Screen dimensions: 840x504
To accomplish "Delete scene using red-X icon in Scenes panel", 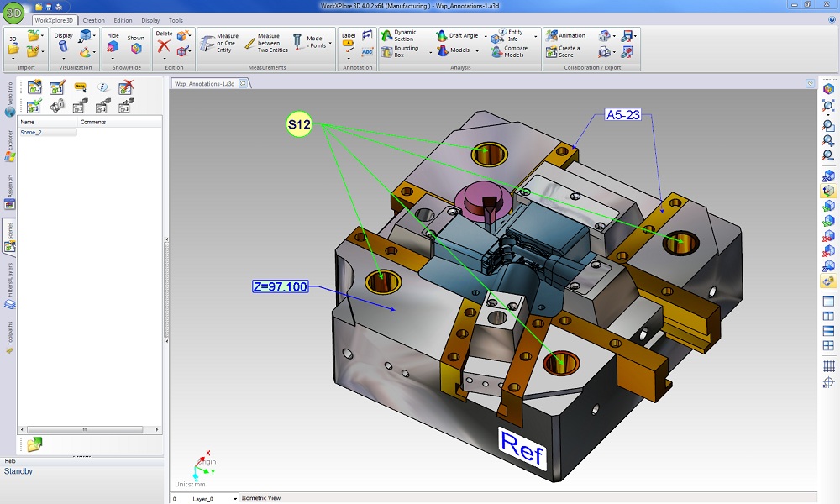I will (126, 87).
